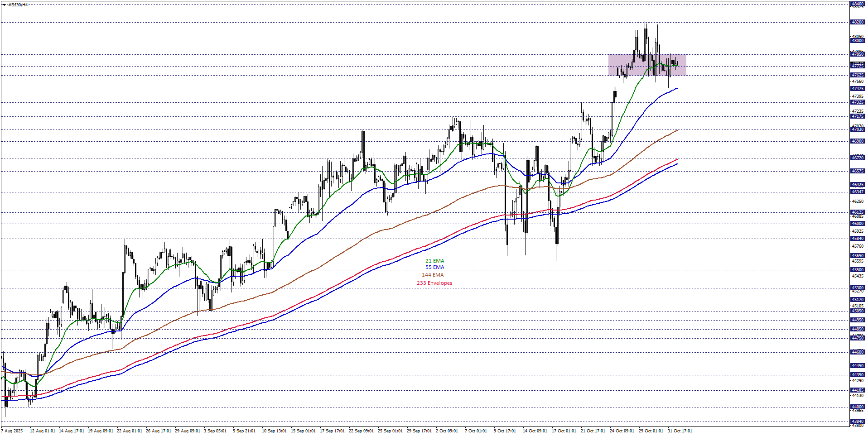This screenshot has height=436, width=868.
Task: Open the chart symbol dropdown arrow
Action: click(x=4, y=5)
